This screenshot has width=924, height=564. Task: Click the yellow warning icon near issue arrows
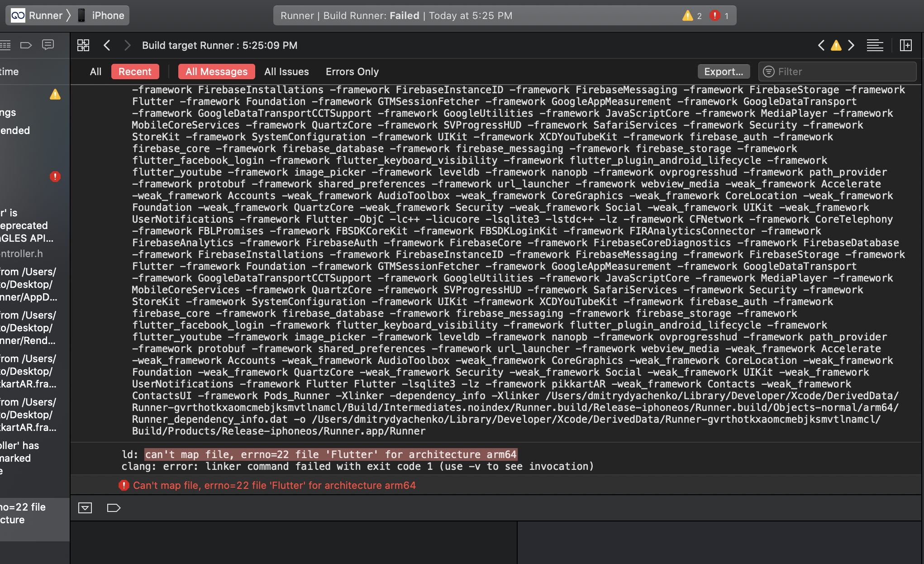(x=836, y=45)
